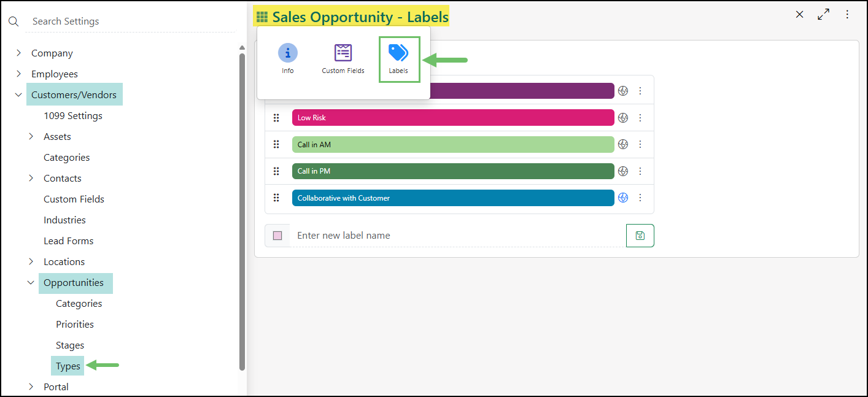Select the Low Risk label bar
Screen dimensions: 868x397
coord(453,118)
